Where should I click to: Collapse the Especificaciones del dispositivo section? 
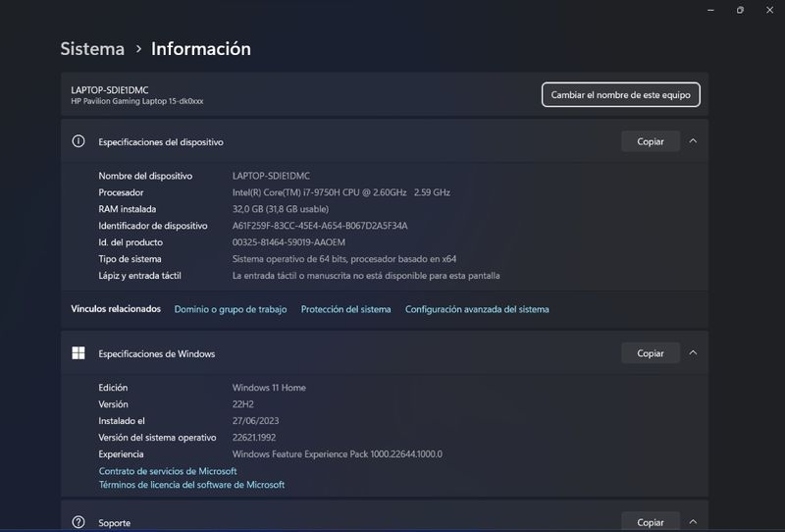pyautogui.click(x=693, y=141)
